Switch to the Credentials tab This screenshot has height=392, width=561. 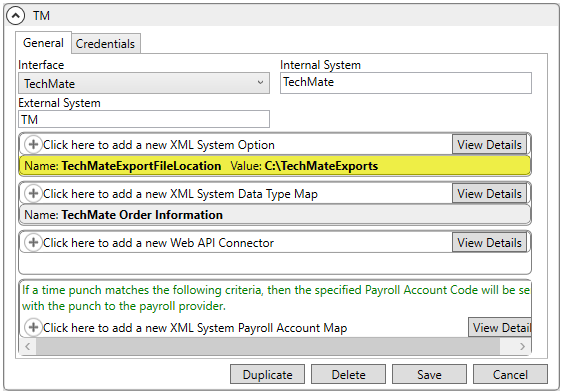pos(106,44)
